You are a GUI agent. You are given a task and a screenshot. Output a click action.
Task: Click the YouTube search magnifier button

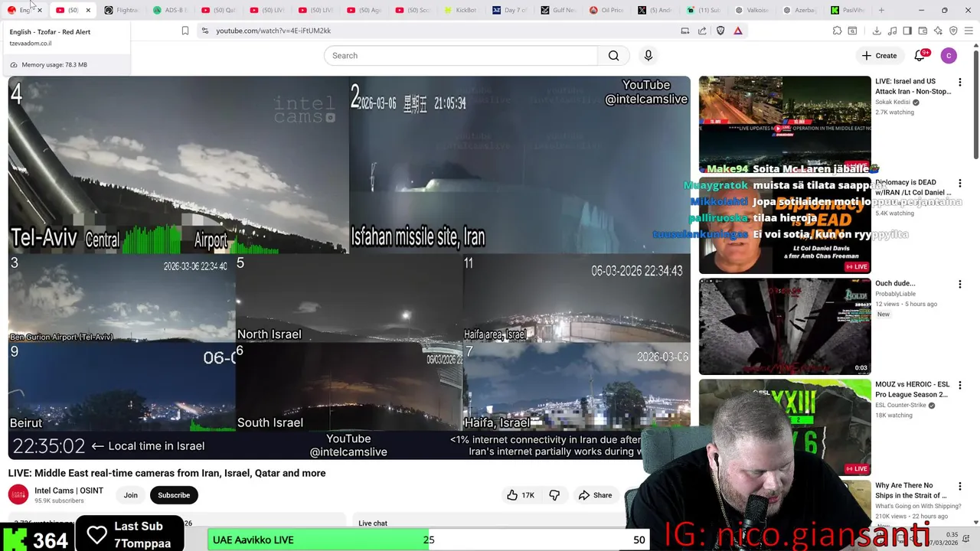(613, 55)
